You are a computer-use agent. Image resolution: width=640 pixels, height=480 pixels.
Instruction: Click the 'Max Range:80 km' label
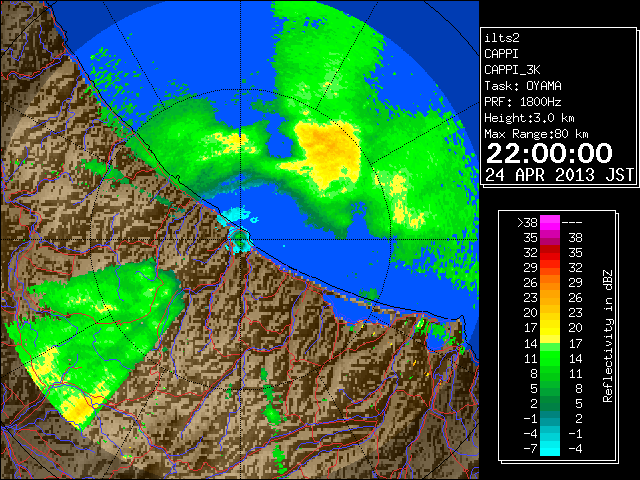(x=536, y=134)
